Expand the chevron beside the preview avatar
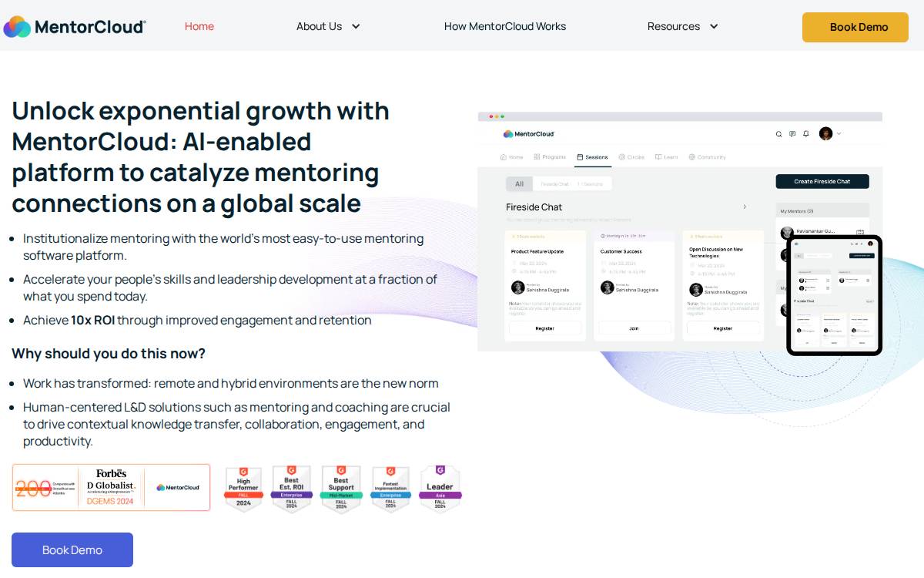Viewport: 924px width, 578px height. click(x=839, y=134)
